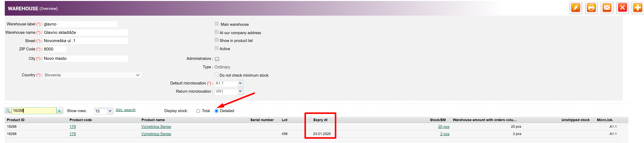This screenshot has width=644, height=143.
Task: Sort by the Expry dt column header
Action: point(320,120)
